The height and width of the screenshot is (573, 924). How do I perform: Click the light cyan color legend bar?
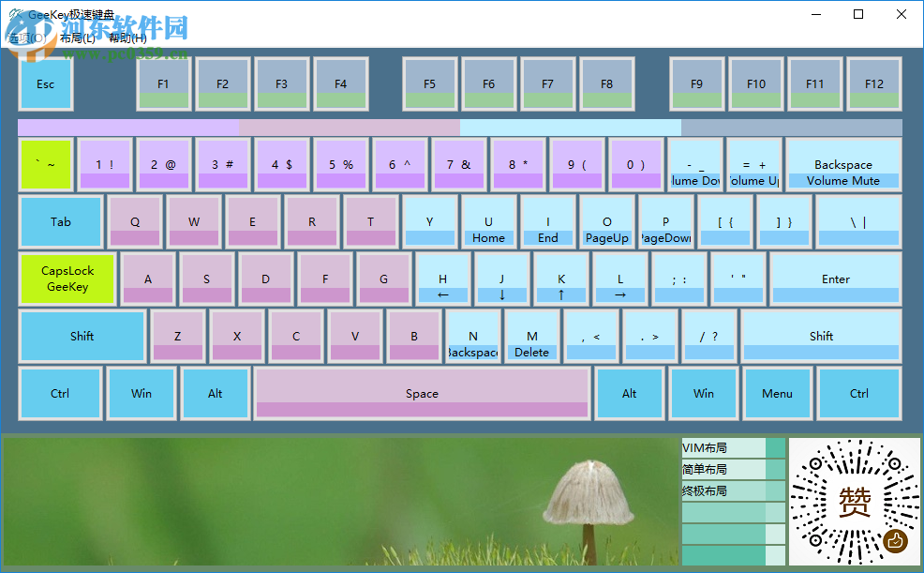pos(571,128)
